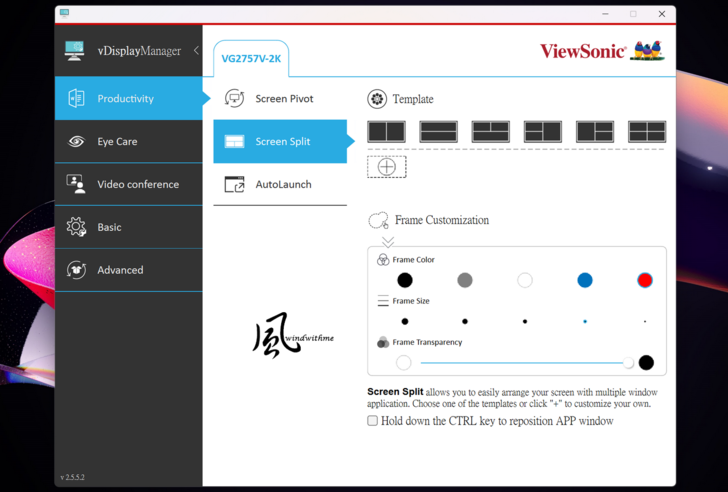Close the vDisplayManager window
Screen dimensions: 728x492
pos(662,14)
